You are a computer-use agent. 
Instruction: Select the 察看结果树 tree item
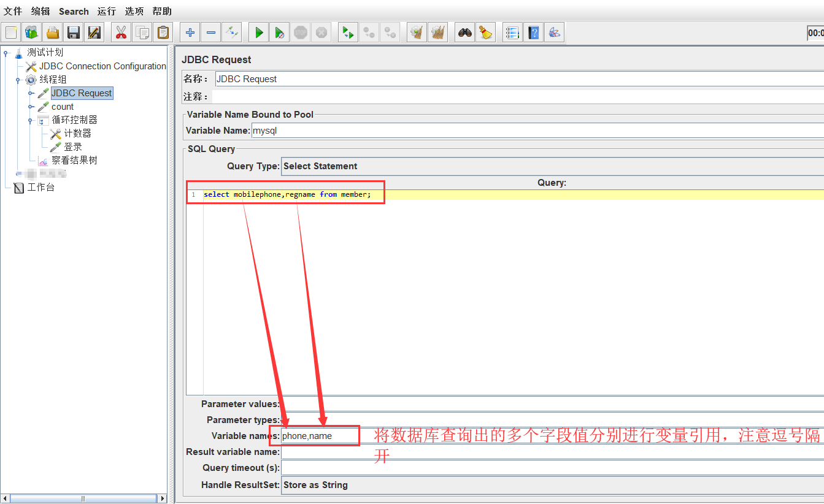[74, 161]
